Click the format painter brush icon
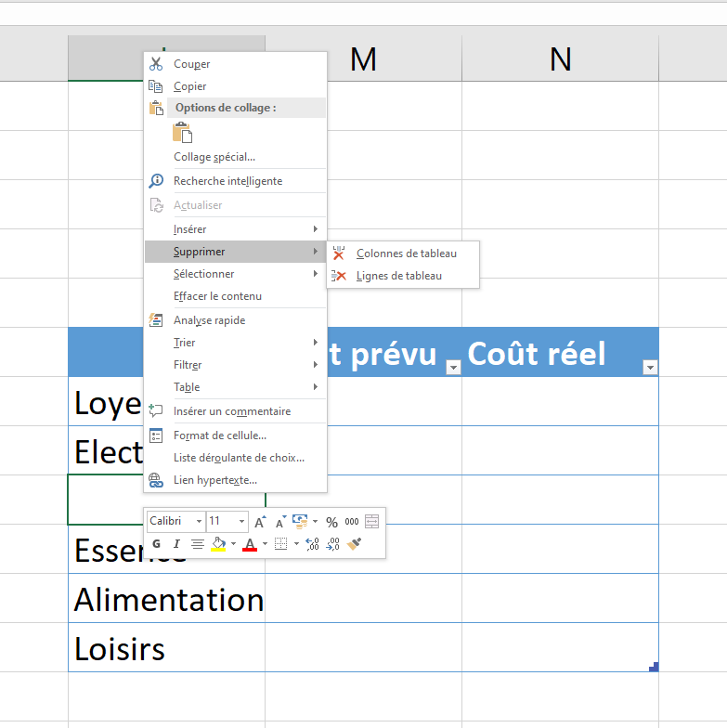This screenshot has height=728, width=727. coord(354,544)
